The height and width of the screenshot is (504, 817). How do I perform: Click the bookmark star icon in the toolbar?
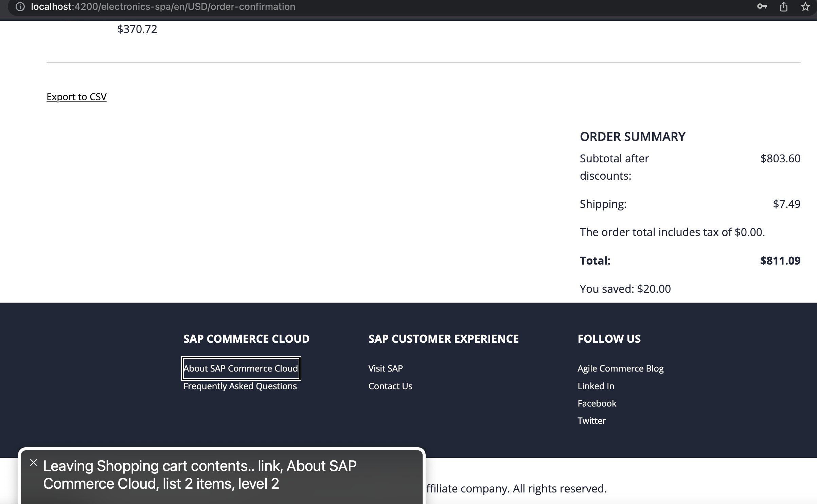pos(805,6)
